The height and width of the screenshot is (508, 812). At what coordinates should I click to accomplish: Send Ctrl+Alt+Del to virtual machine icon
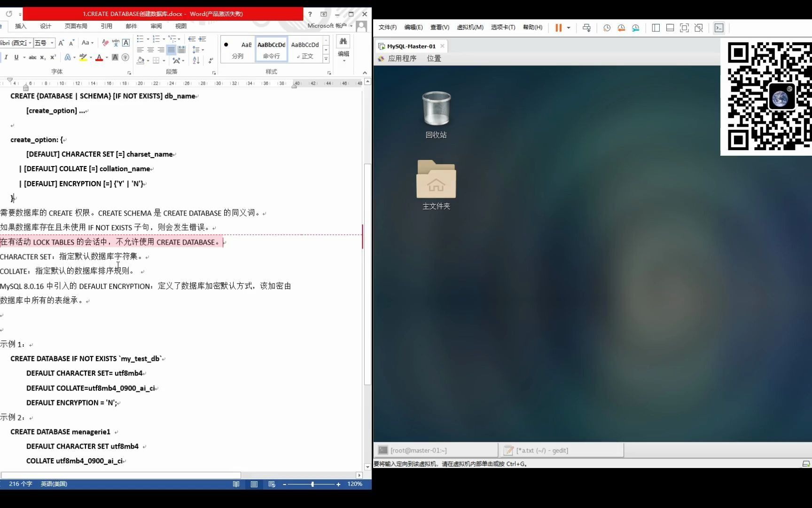[x=586, y=28]
